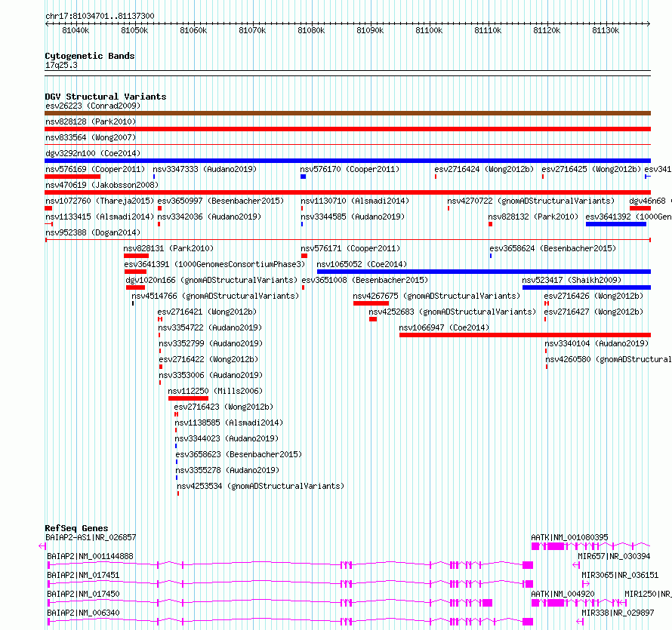Click the esv26223 (Conrad2009) variant label
Image resolution: width=672 pixels, height=630 pixels.
click(93, 106)
